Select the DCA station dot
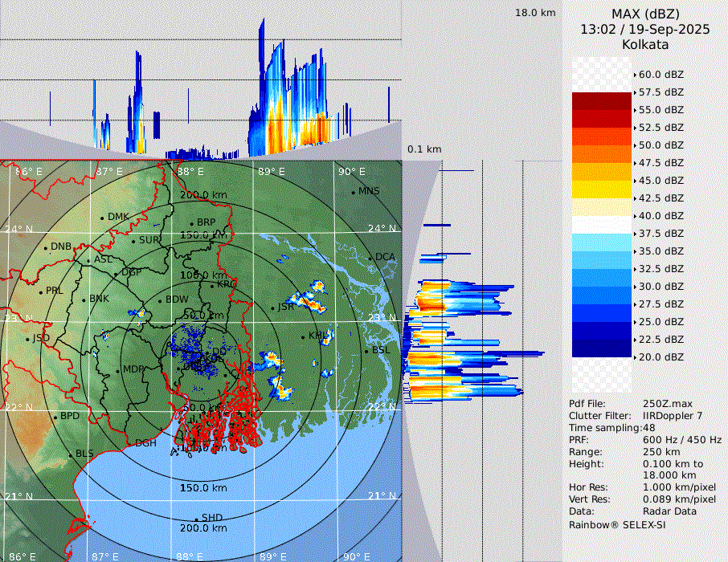 (371, 258)
